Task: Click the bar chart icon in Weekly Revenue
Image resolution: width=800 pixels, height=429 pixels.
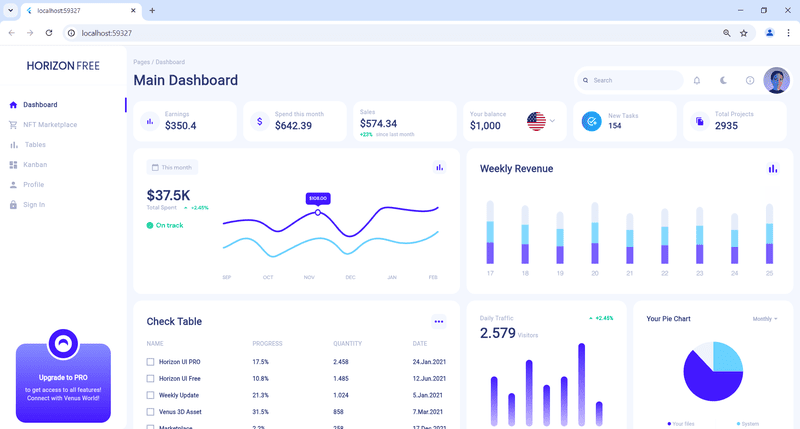Action: (x=772, y=168)
